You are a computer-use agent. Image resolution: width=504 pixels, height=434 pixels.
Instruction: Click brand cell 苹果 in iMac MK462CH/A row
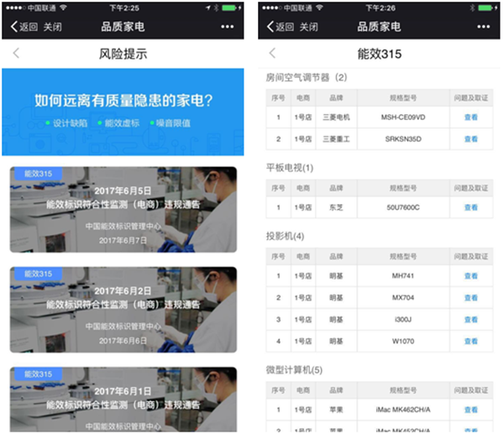[336, 410]
